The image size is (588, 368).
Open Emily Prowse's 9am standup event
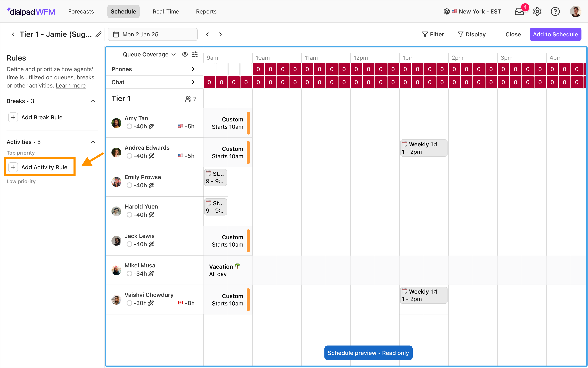(x=216, y=177)
